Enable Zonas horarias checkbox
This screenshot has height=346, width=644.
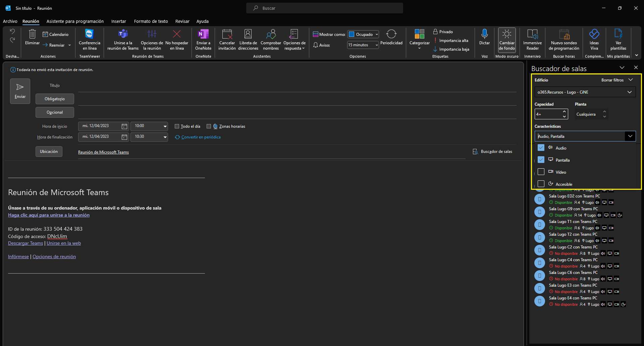click(x=209, y=126)
